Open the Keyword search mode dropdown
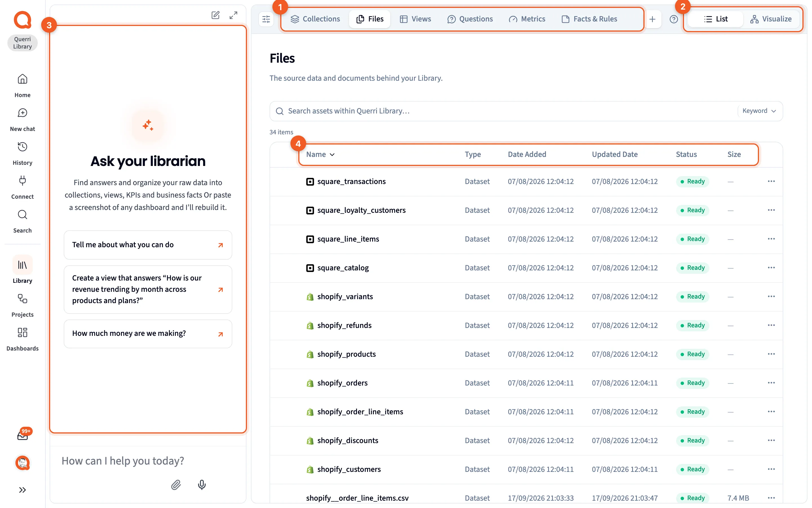The width and height of the screenshot is (812, 508). (759, 111)
